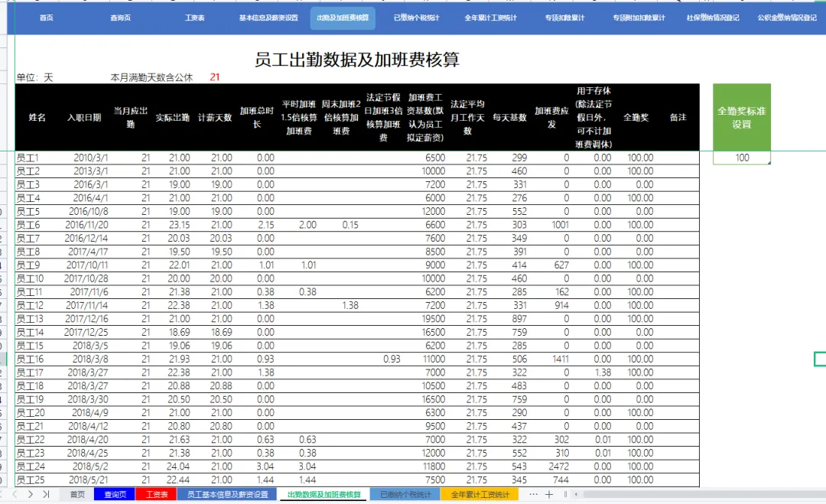
Task: Open 专项扣除累计 in the top navigation
Action: (564, 18)
